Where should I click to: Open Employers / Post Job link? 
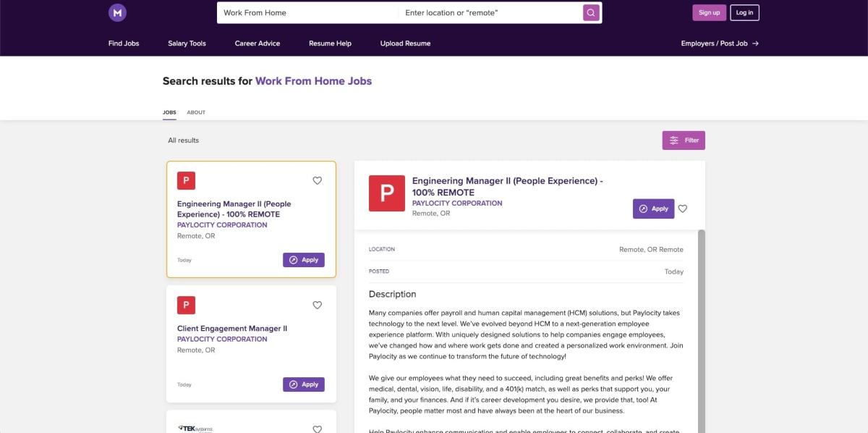tap(720, 43)
